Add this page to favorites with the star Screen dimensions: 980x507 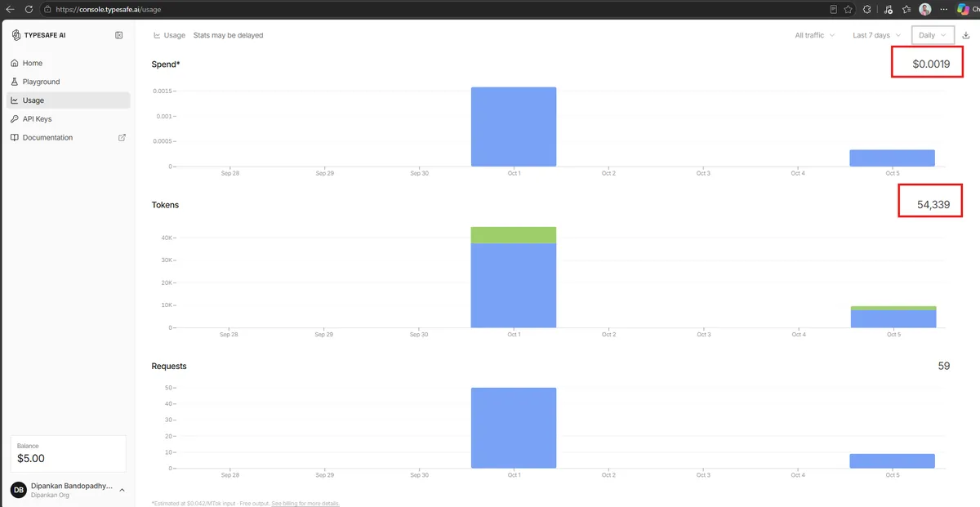pos(849,9)
